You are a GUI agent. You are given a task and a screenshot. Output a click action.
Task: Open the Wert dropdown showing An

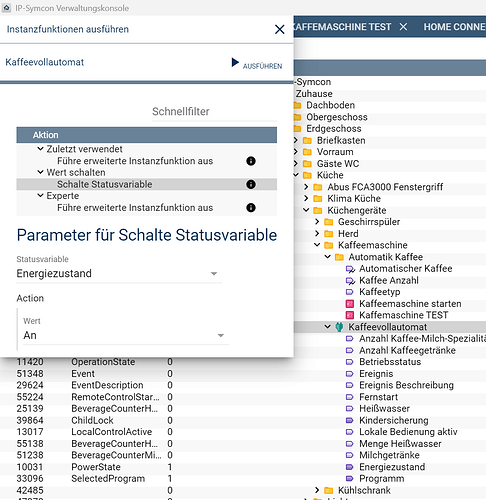click(x=126, y=335)
